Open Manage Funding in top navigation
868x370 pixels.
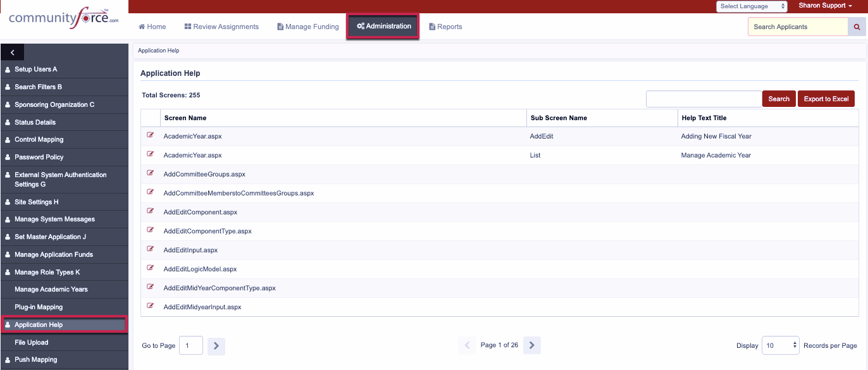[308, 27]
